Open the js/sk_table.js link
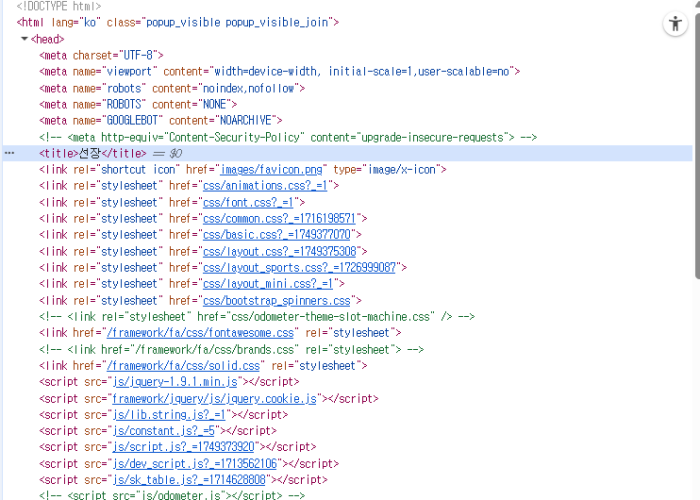The height and width of the screenshot is (500, 700). (189, 480)
